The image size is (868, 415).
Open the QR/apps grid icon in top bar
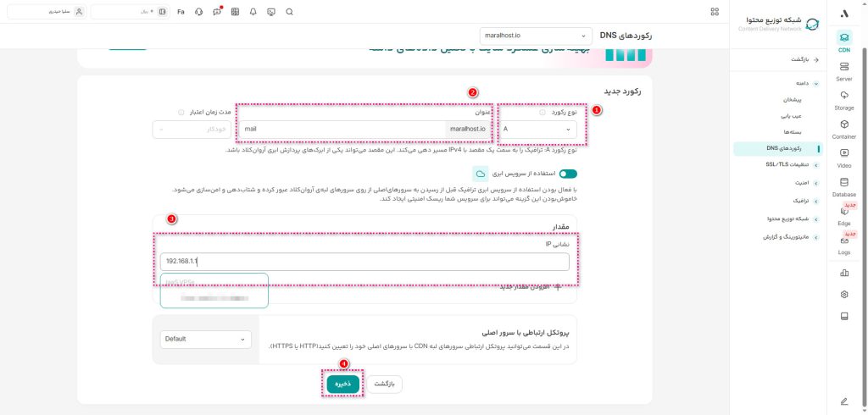point(236,12)
